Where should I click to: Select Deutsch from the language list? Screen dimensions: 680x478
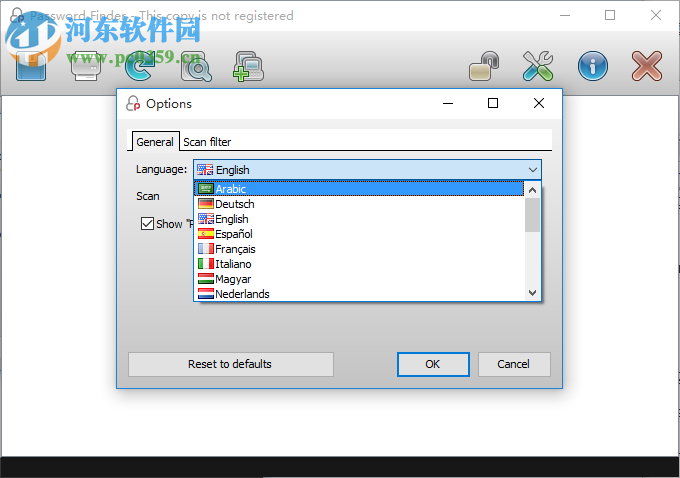tap(359, 204)
